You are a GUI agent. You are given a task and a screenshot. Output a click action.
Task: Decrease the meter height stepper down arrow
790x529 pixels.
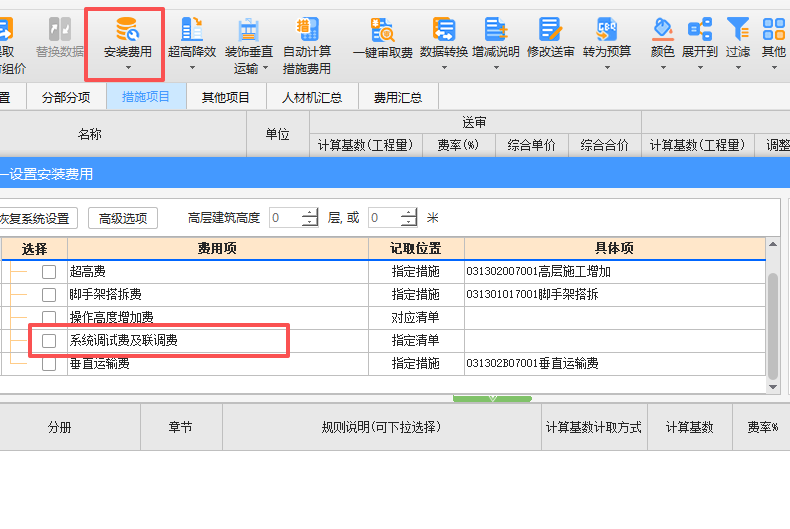tap(409, 222)
